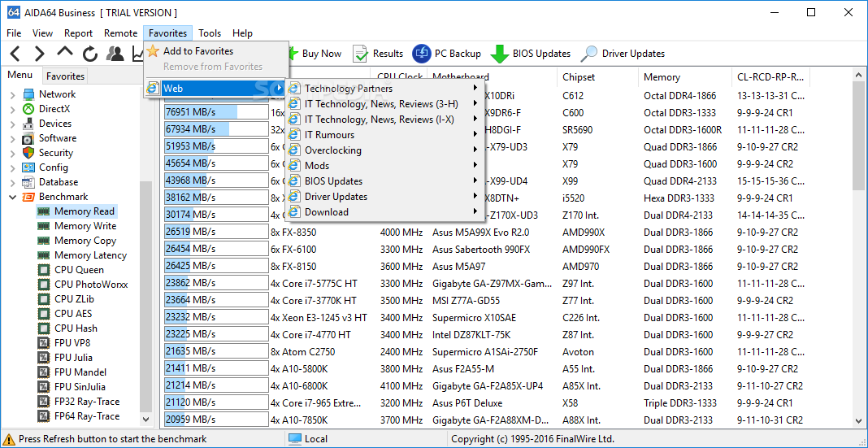868x448 pixels.
Task: Click the results list scroll up arrow
Action: tap(858, 74)
